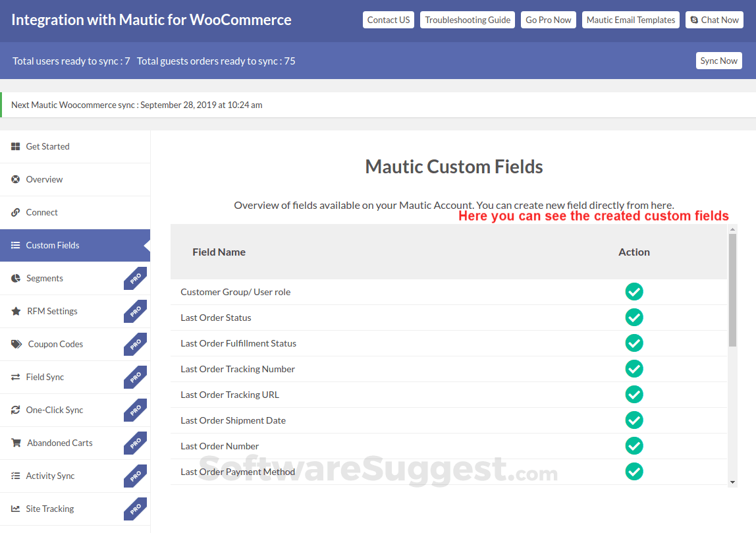Click the Last Order Tracking URL text
This screenshot has height=533, width=756.
point(229,395)
